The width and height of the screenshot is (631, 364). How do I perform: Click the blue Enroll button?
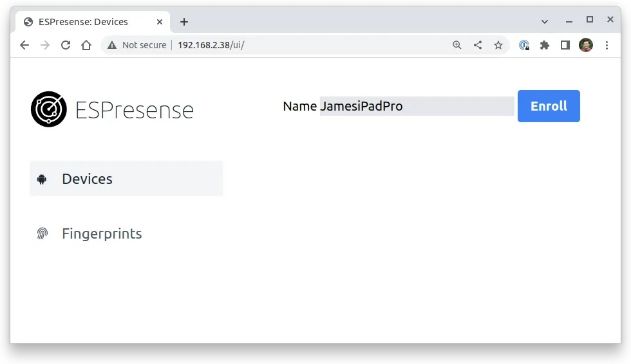point(549,106)
